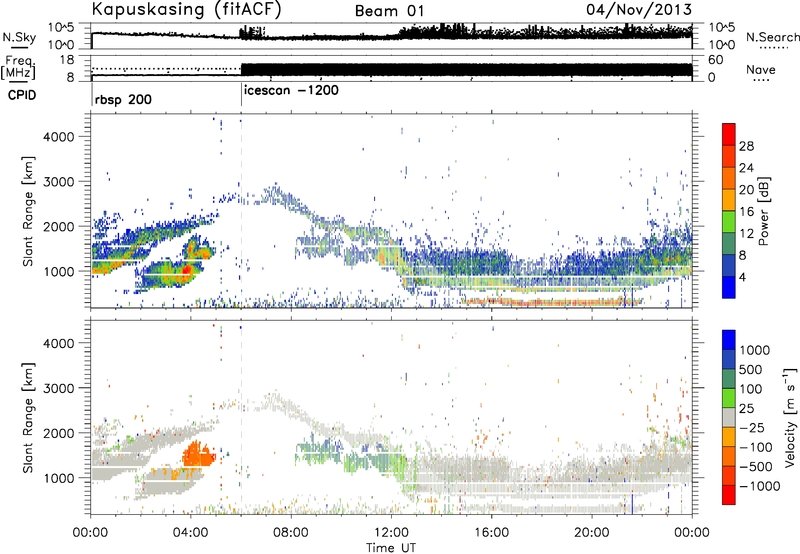Click the '04:00' time axis label
The width and height of the screenshot is (800, 554).
point(191,532)
